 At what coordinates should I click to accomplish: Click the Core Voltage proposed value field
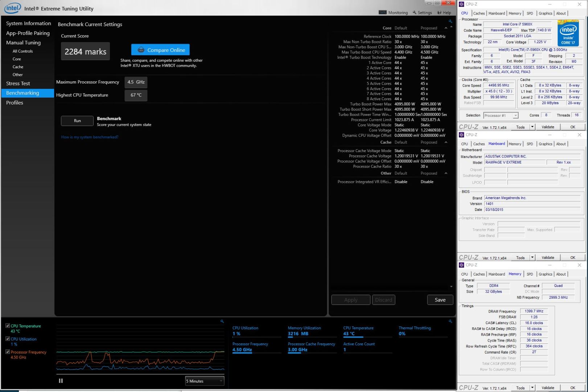pyautogui.click(x=432, y=130)
